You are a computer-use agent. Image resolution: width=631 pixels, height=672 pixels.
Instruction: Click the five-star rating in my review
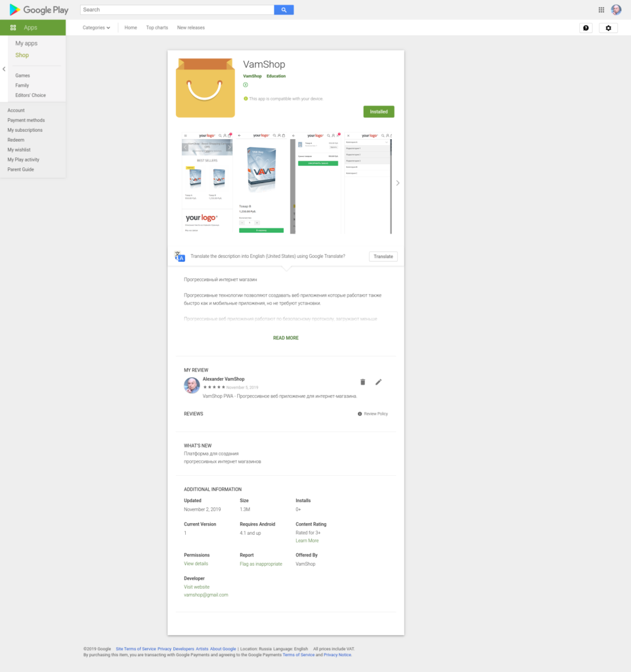[x=214, y=387]
